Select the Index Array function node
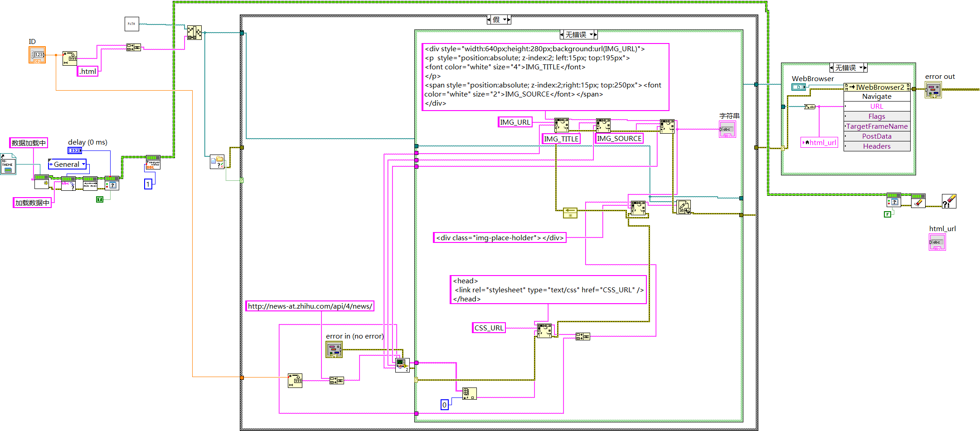Viewport: 980px width, 431px height. tap(469, 393)
